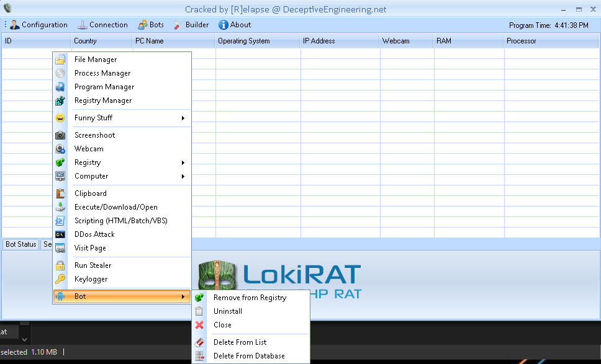Viewport: 601px width, 364px height.
Task: Click the File Manager folder icon
Action: (60, 60)
